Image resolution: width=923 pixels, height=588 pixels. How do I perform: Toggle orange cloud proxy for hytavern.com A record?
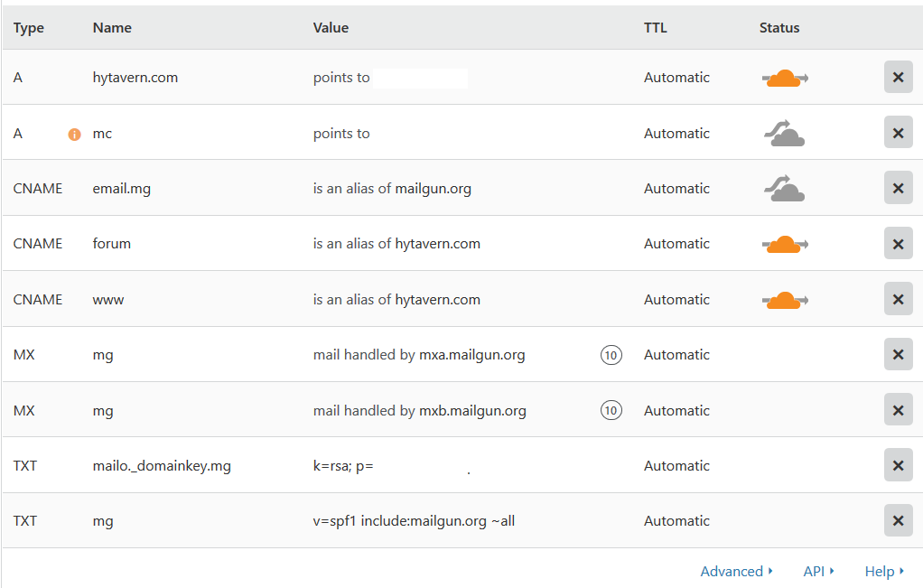point(785,78)
